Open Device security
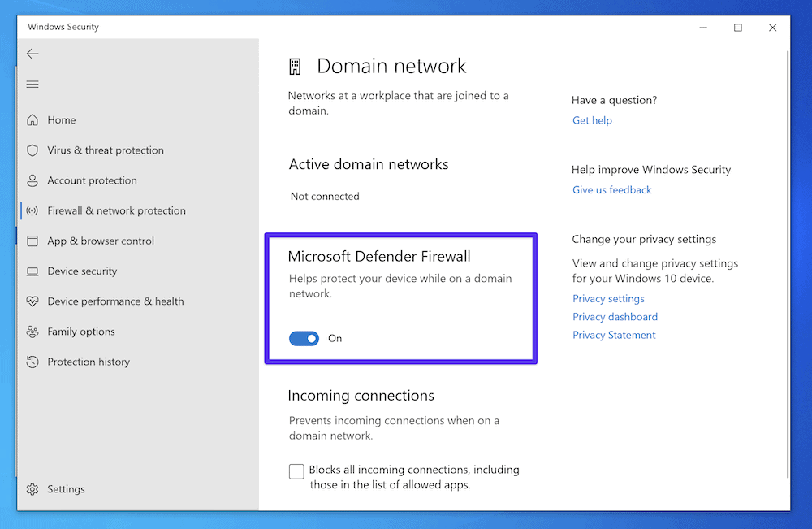 pos(82,271)
